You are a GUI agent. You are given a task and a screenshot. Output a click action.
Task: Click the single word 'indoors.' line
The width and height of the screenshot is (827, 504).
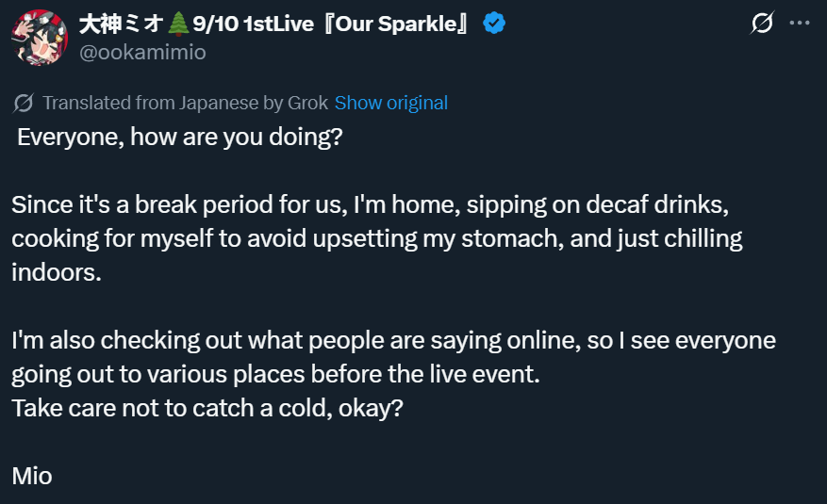click(56, 272)
